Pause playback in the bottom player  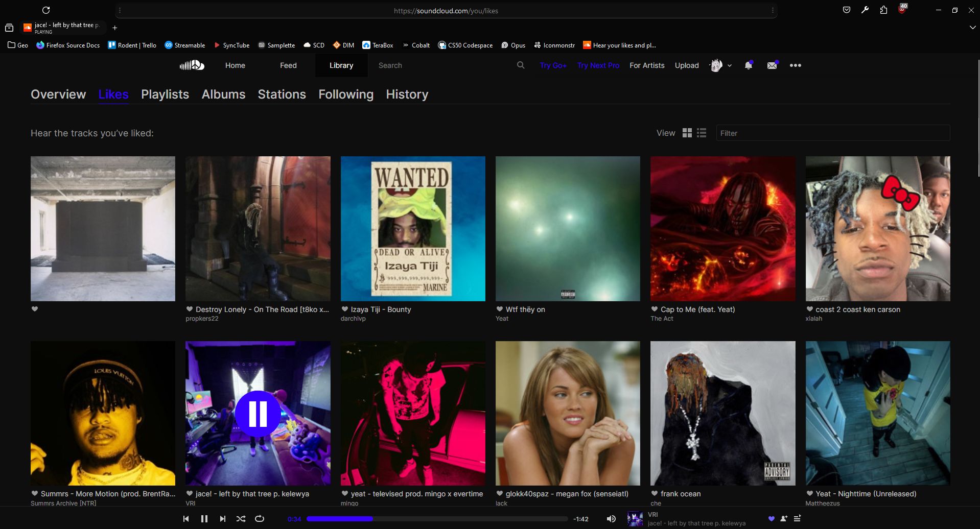click(204, 519)
